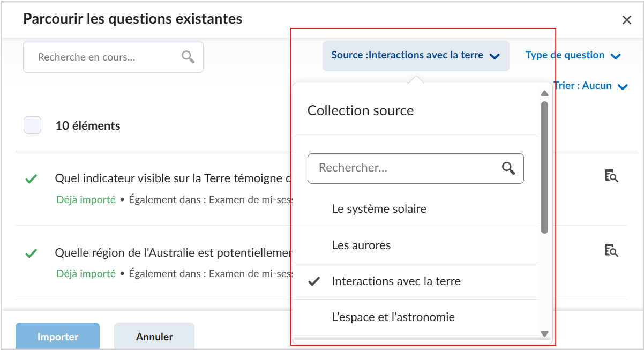Click the magnifier icon in the Rechercher field
Image resolution: width=644 pixels, height=350 pixels.
(x=508, y=168)
